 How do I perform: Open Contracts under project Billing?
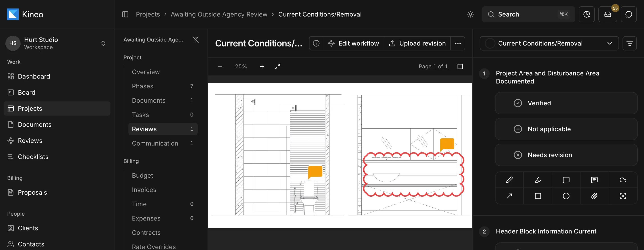[163, 233]
